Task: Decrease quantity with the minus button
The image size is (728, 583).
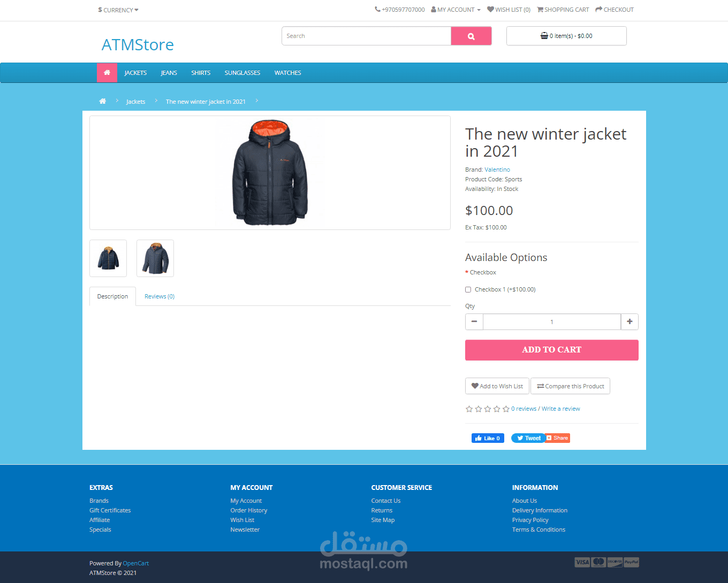Action: click(x=474, y=321)
